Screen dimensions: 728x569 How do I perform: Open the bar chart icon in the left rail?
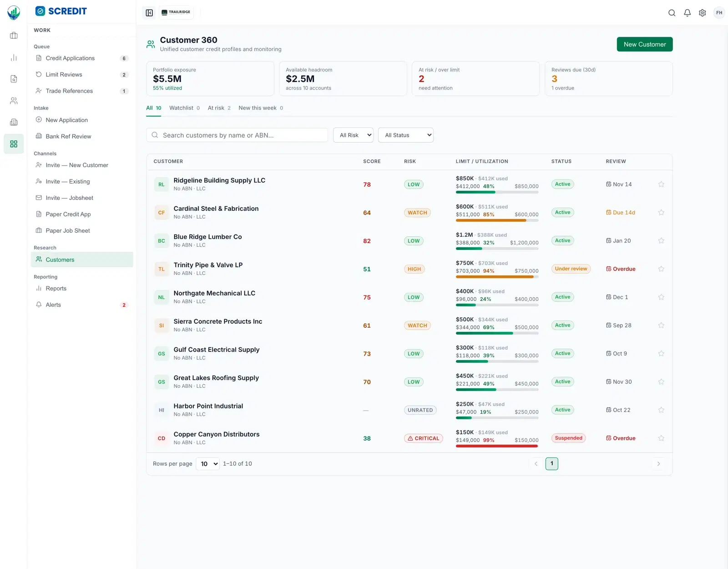pyautogui.click(x=14, y=57)
